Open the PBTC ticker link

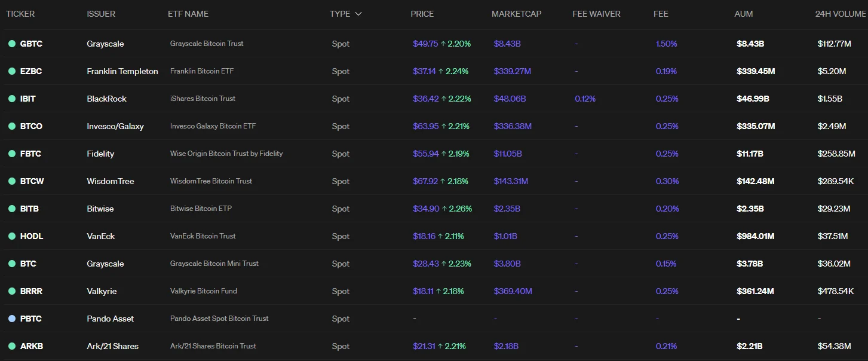[x=30, y=319]
